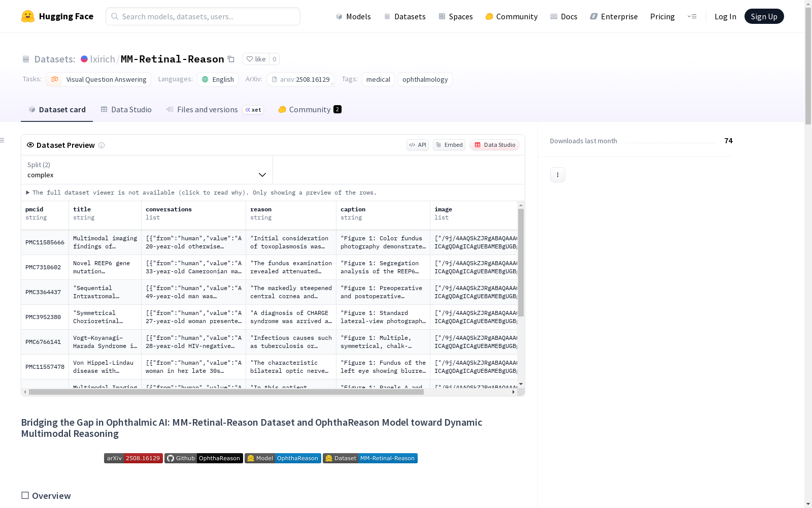Open Enterprise in the top navigation

(x=614, y=16)
